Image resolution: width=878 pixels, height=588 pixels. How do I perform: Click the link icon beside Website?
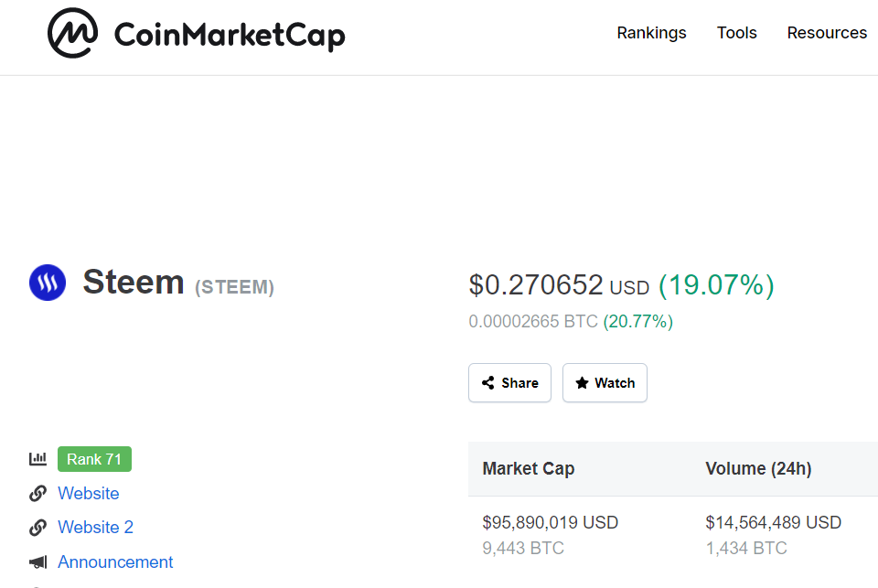coord(37,494)
